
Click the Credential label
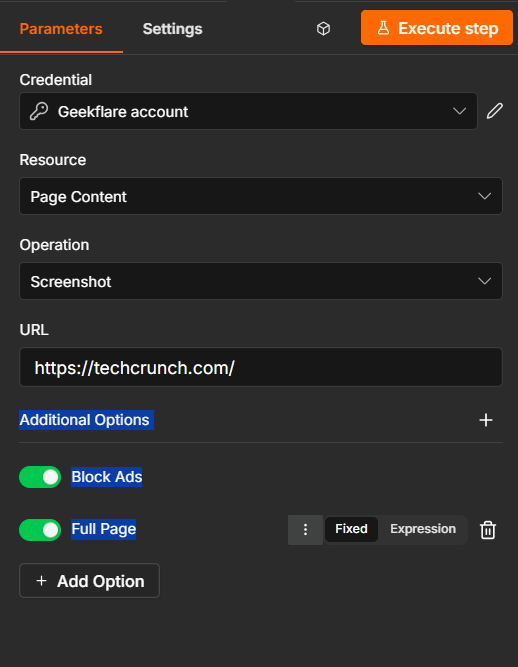click(x=56, y=80)
